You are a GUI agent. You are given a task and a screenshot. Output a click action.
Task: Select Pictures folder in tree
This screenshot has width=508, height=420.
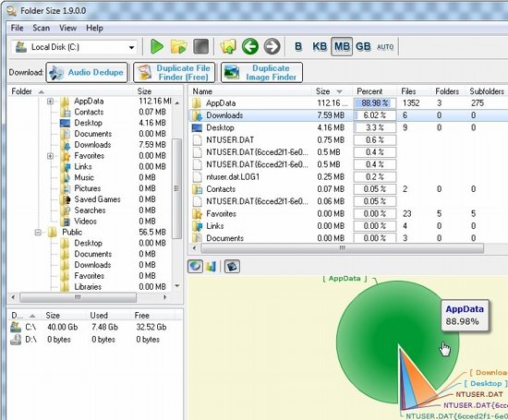tap(88, 188)
